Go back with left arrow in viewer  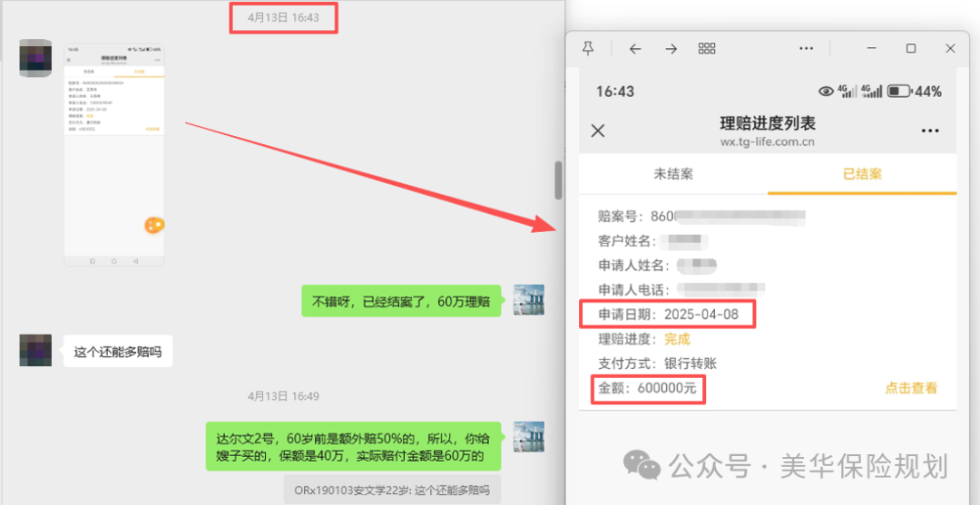click(635, 49)
